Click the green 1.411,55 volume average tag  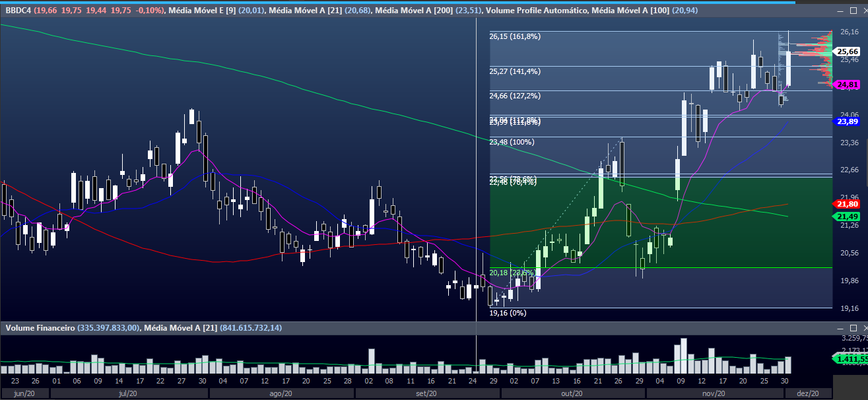(x=850, y=358)
